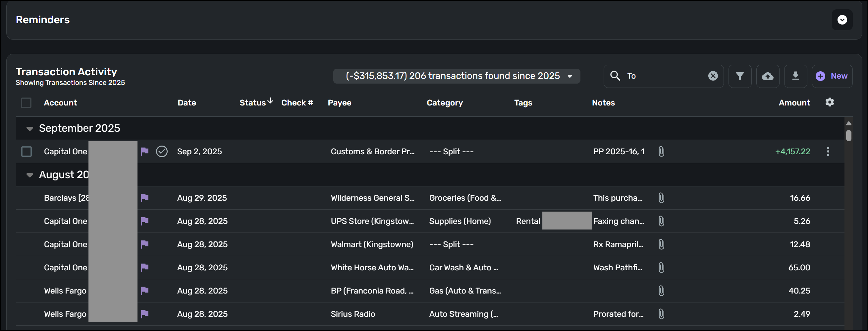Sort by the Amount column header
The image size is (868, 331).
(x=794, y=103)
